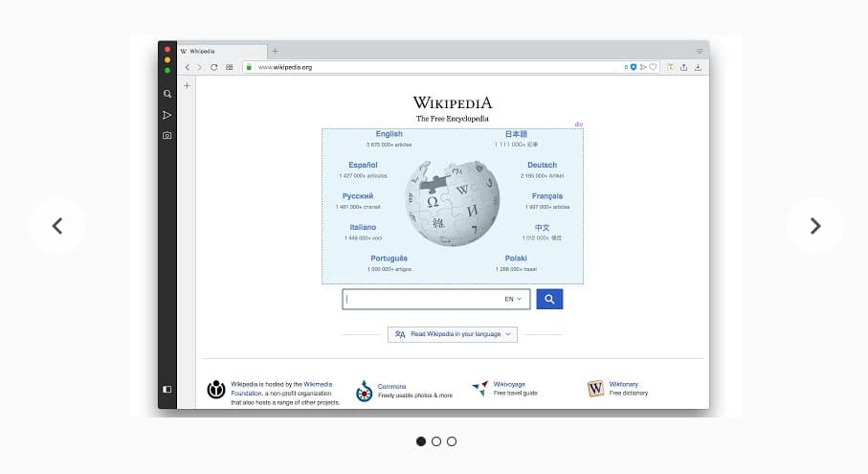Click the Wikimedia Foundation logo icon
The width and height of the screenshot is (868, 474).
(x=216, y=390)
